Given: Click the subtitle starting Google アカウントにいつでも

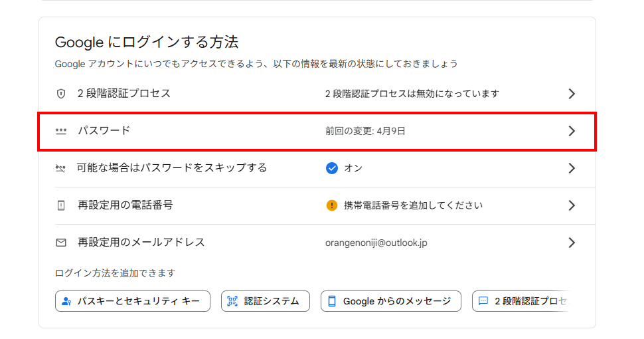Looking at the screenshot, I should tap(256, 64).
